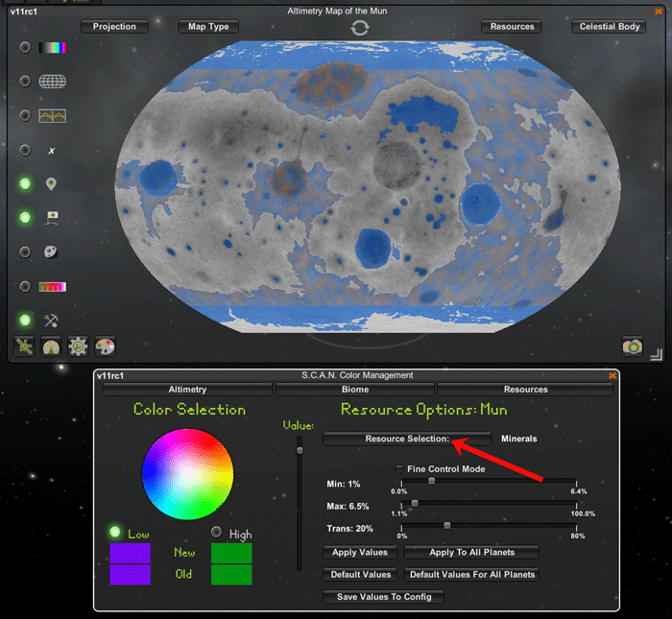
Task: Click Default Values For All Planets
Action: pyautogui.click(x=472, y=575)
